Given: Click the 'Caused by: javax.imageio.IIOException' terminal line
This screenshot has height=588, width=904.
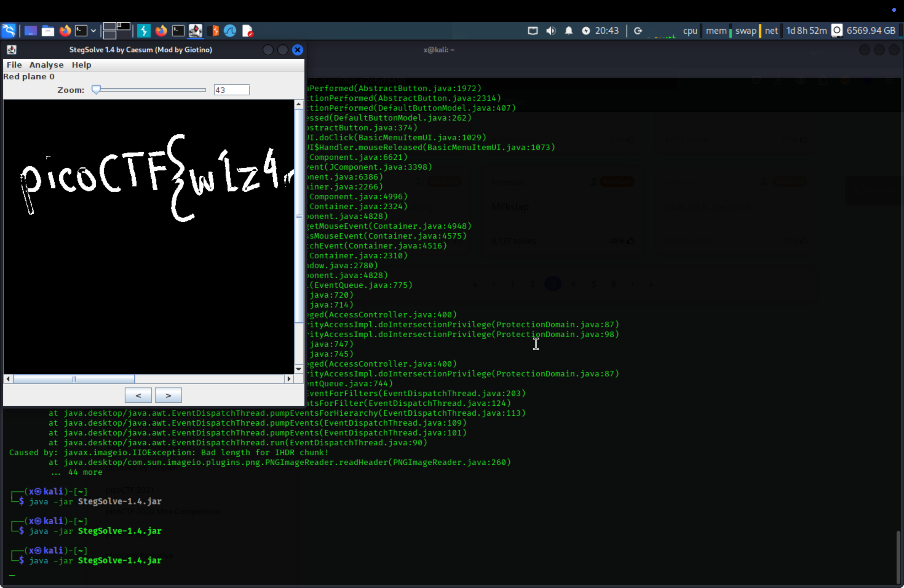Looking at the screenshot, I should [169, 452].
